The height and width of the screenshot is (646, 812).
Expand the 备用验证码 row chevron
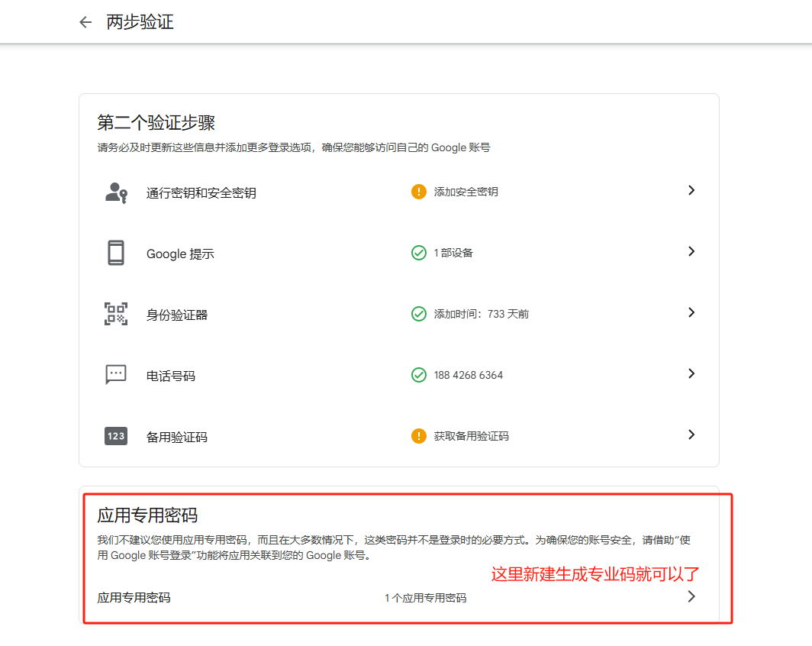click(x=691, y=435)
